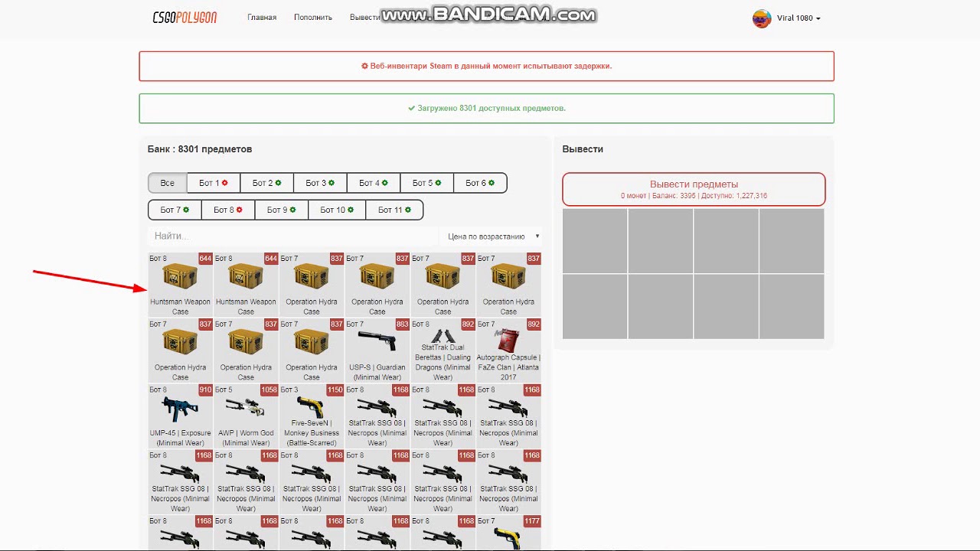Click the 883 price badge
980x551 pixels.
402,324
